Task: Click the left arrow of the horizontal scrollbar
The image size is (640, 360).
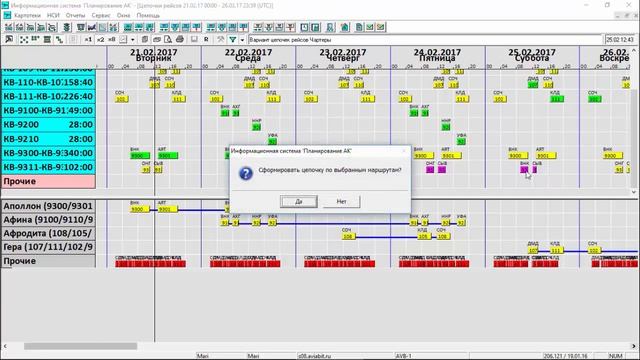Action: click(x=5, y=346)
